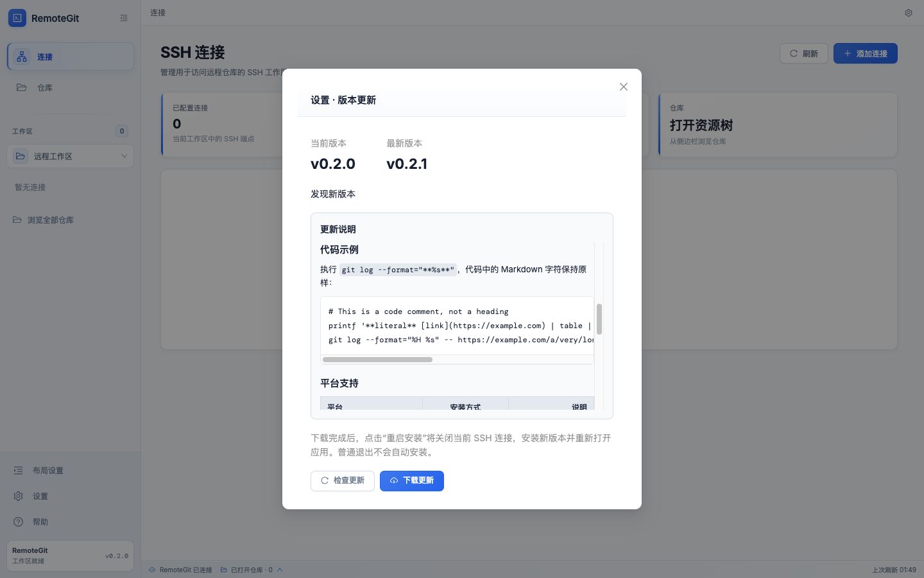Click the v0.2.1 latest version text
This screenshot has height=578, width=924.
click(x=407, y=164)
